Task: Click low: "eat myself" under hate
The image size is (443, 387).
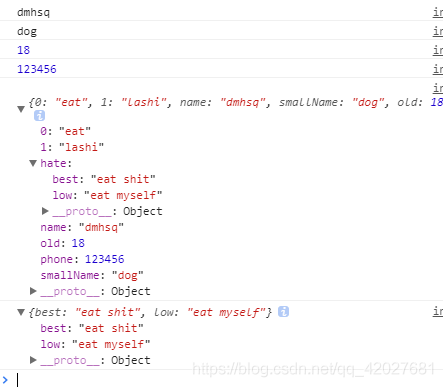Action: (x=107, y=195)
